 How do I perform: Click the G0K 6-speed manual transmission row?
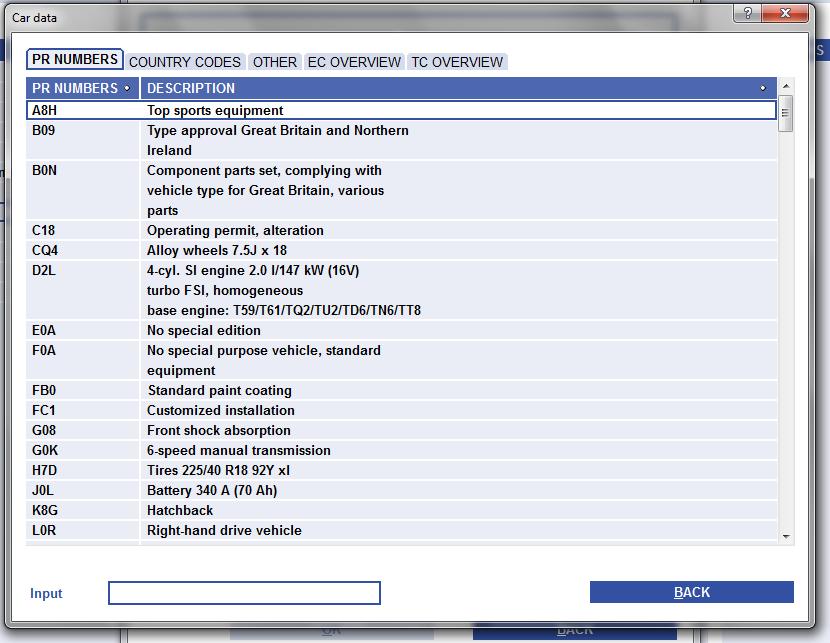pyautogui.click(x=400, y=450)
